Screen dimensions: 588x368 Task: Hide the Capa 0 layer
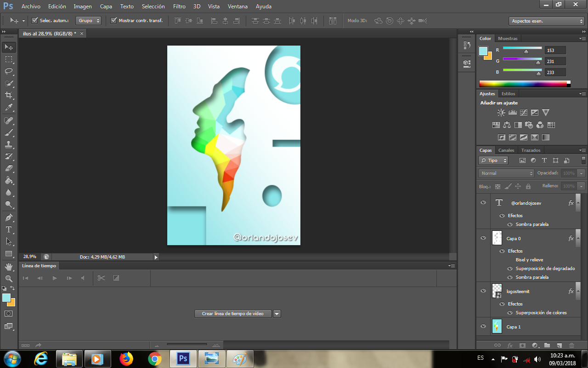tap(483, 238)
